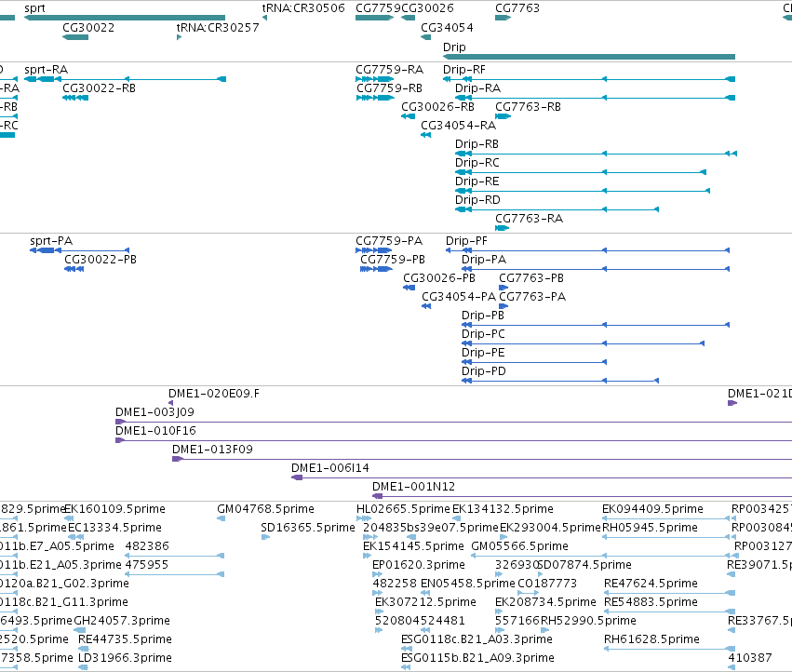Select the Drip-RC transcript
This screenshot has height=672, width=792.
477,163
